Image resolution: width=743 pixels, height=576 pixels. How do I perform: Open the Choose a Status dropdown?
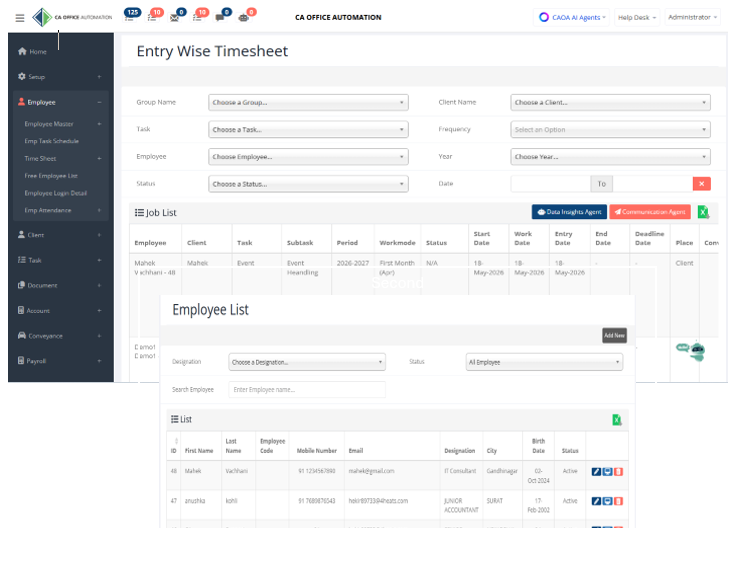[308, 184]
